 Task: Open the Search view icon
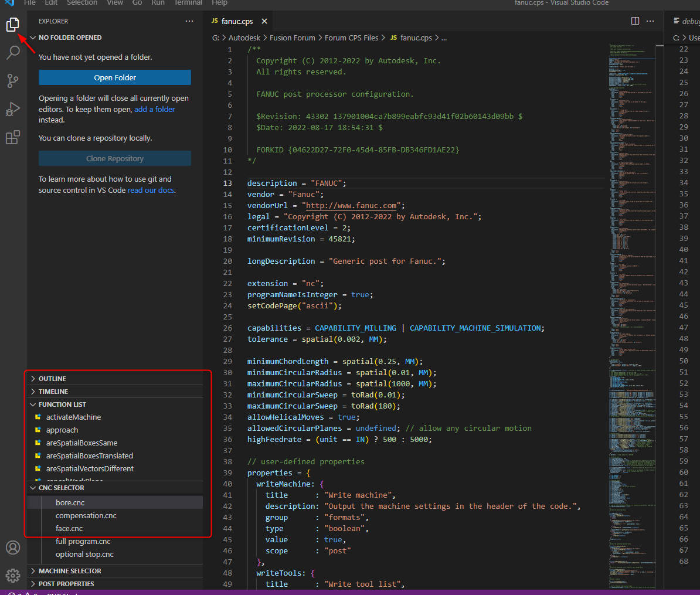point(13,52)
